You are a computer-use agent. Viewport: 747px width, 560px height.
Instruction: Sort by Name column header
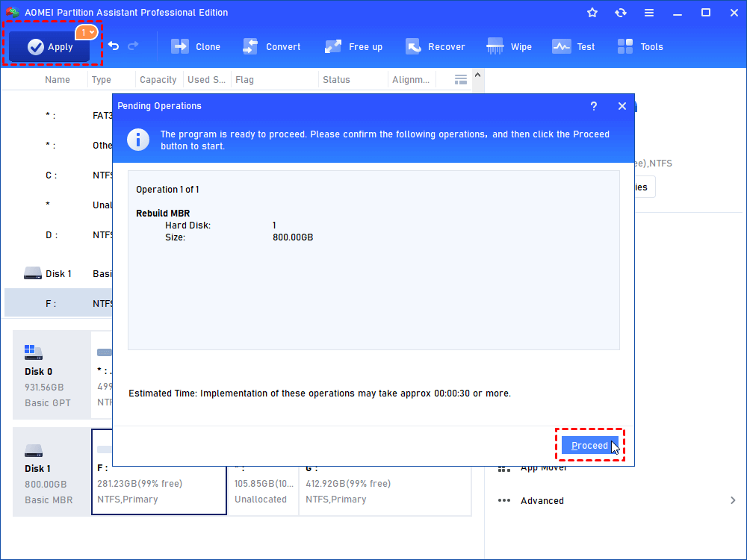(58, 80)
